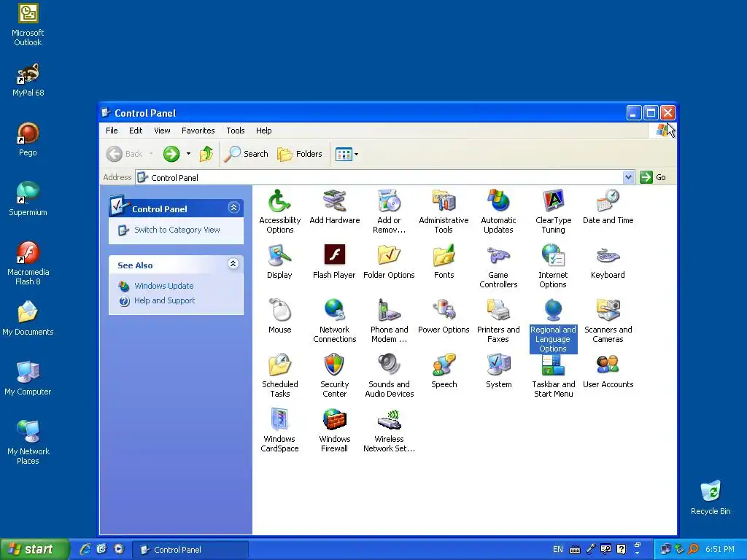Open the Edit menu
Viewport: 747px width, 560px height.
(136, 131)
